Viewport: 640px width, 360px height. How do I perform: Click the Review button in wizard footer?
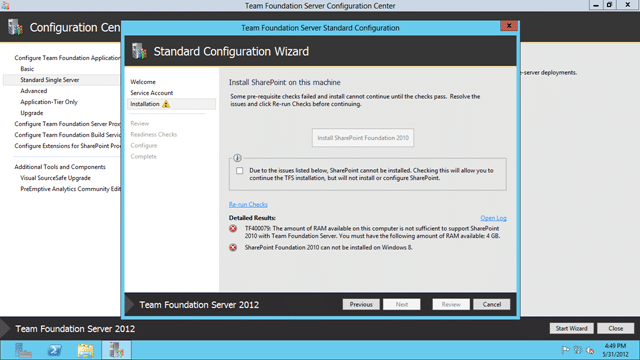pos(451,304)
